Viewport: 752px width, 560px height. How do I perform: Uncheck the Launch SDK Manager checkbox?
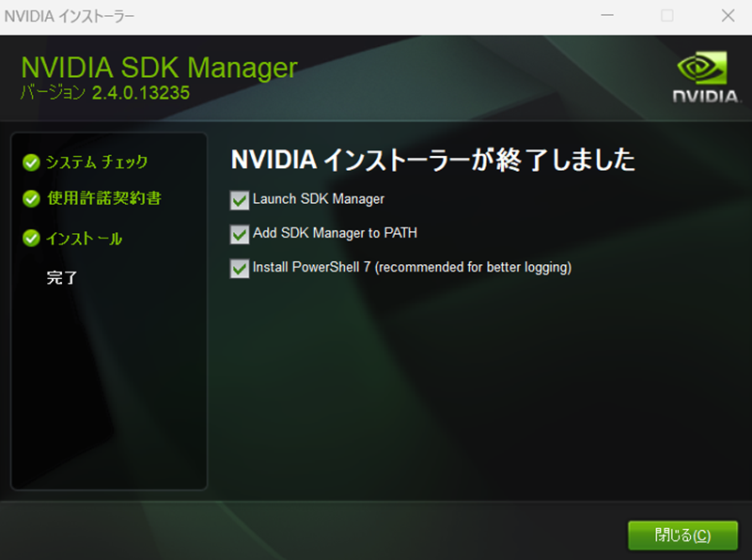pyautogui.click(x=239, y=199)
